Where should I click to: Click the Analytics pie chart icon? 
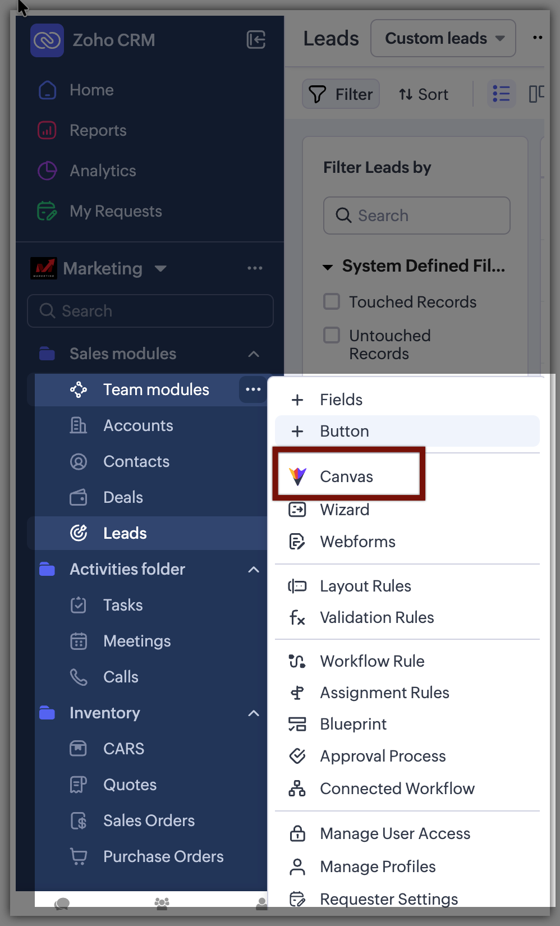(x=47, y=171)
